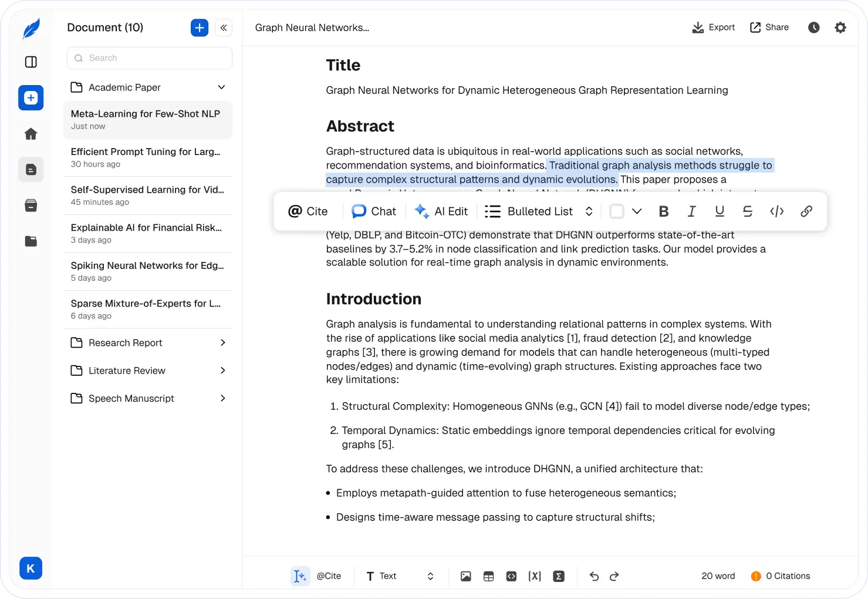Collapse the Academic Paper folder

pyautogui.click(x=221, y=88)
